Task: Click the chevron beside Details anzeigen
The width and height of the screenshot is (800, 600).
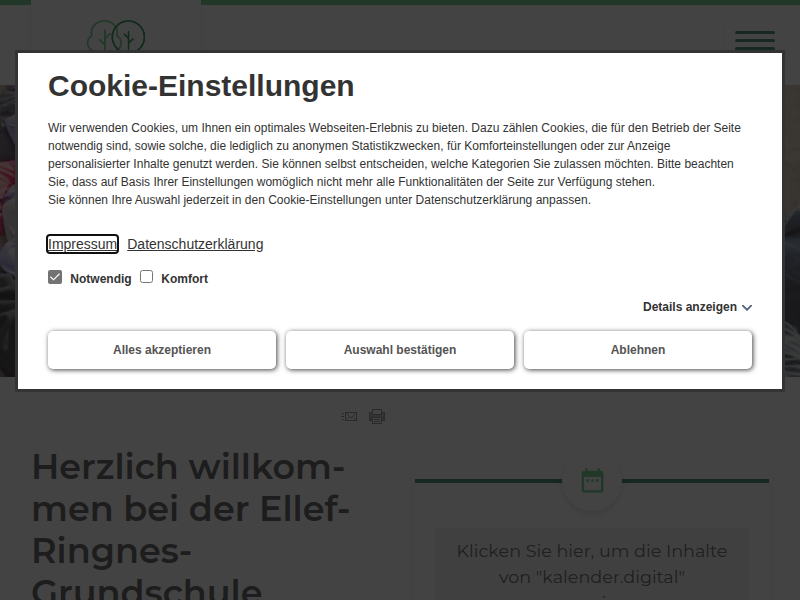Action: coord(747,308)
